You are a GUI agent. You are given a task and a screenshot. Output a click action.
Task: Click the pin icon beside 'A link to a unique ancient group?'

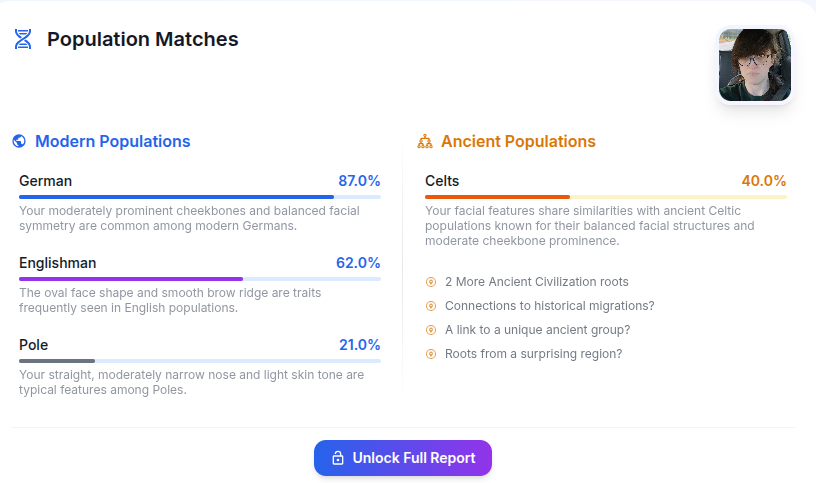pos(431,330)
